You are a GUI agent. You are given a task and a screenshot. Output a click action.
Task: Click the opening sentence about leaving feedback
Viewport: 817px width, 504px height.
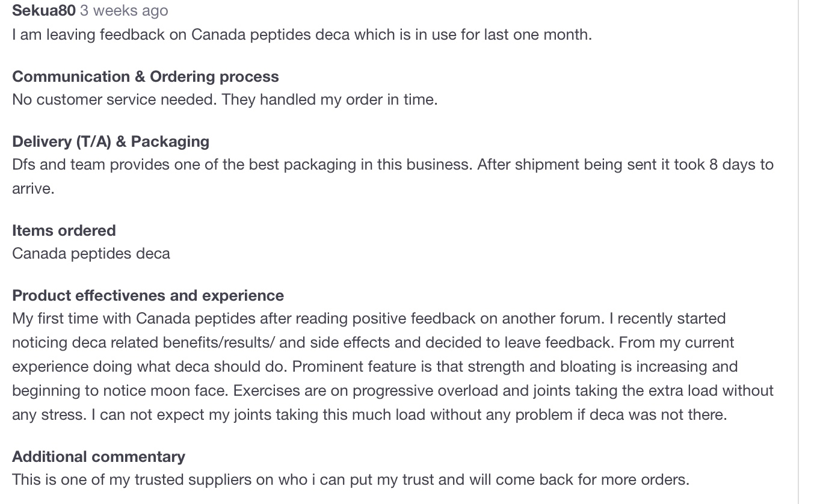click(302, 35)
